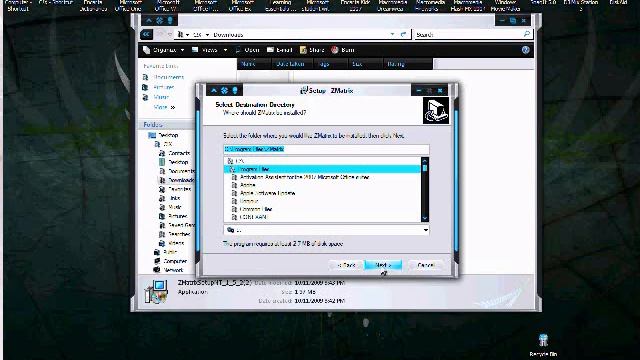Click the diamond icon in Explorer title bar

click(x=160, y=20)
